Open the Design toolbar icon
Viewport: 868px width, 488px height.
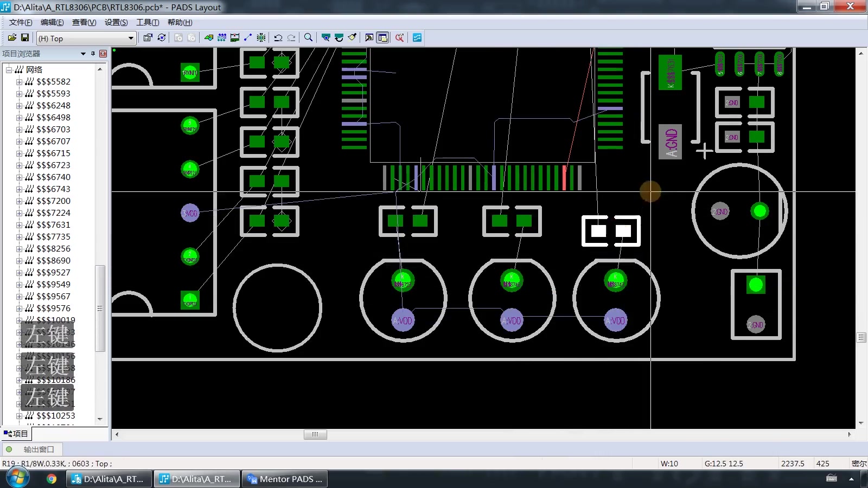tap(209, 37)
